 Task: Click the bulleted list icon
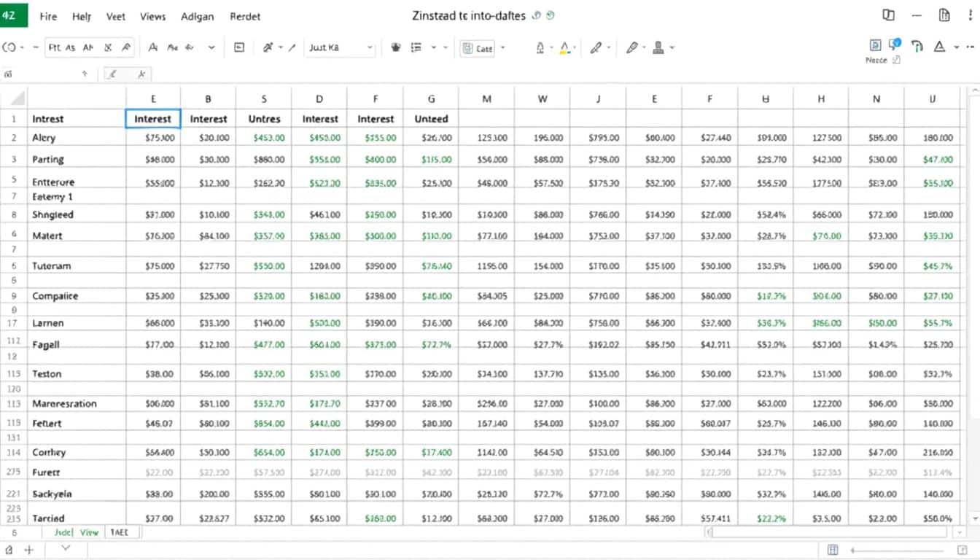click(417, 47)
